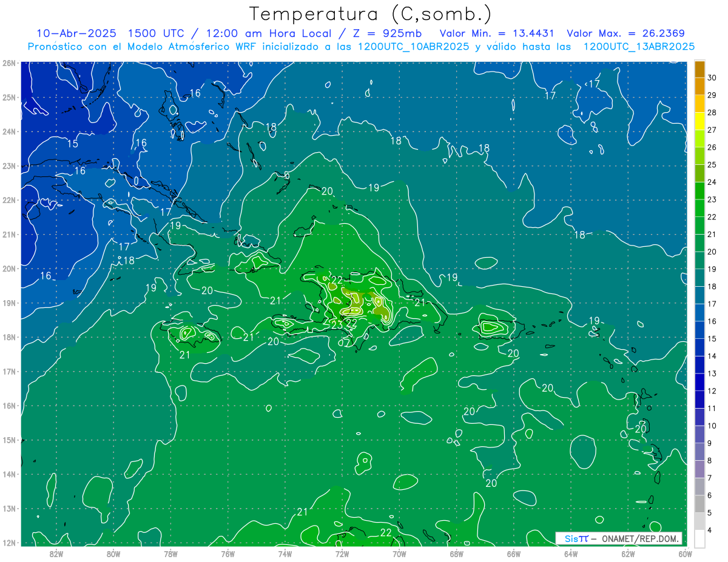The height and width of the screenshot is (562, 728).
Task: Pick the dark blue colorbar segment between 12 and 13
Action: pos(699,382)
